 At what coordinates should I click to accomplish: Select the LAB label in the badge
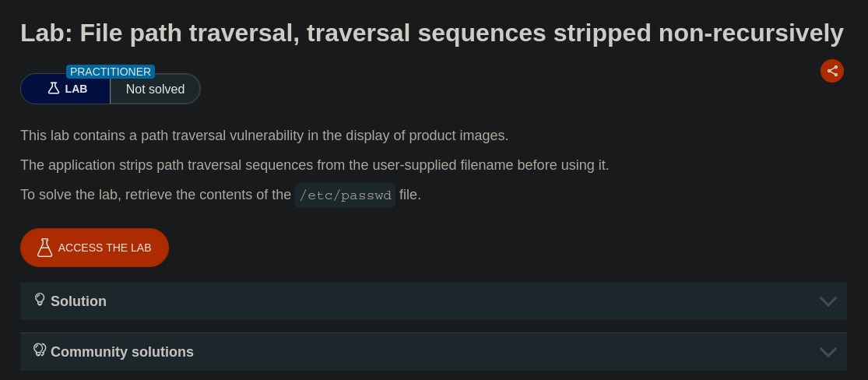(x=76, y=89)
